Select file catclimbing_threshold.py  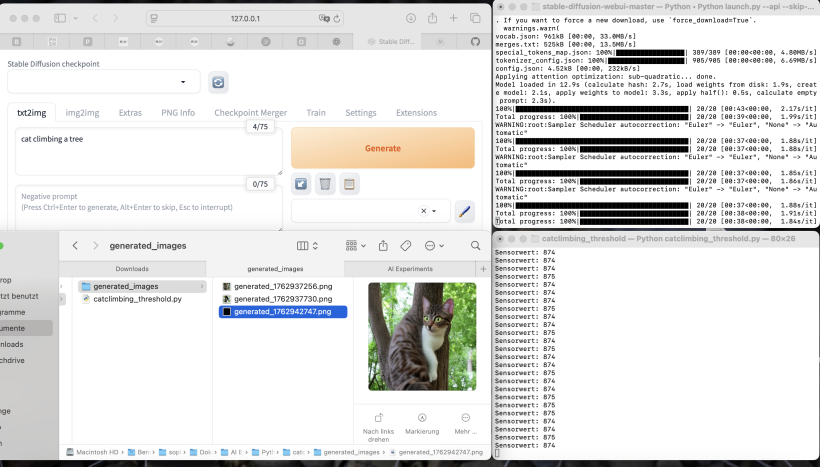click(137, 299)
